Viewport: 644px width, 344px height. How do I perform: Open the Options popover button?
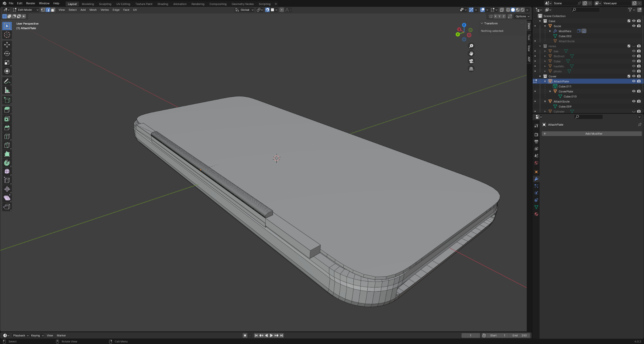pos(522,16)
